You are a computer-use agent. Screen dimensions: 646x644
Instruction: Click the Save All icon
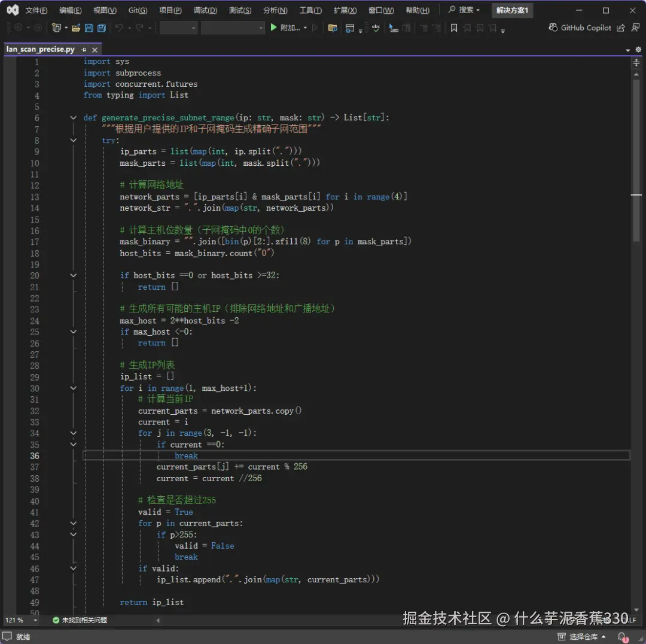[x=101, y=28]
